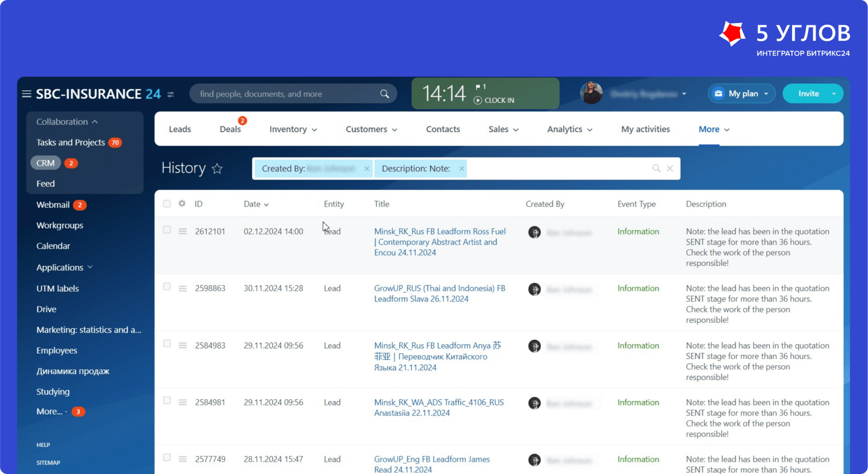Open lead GrowUP_Eng FB Leadform James link
Viewport: 868px width, 474px height.
432,464
